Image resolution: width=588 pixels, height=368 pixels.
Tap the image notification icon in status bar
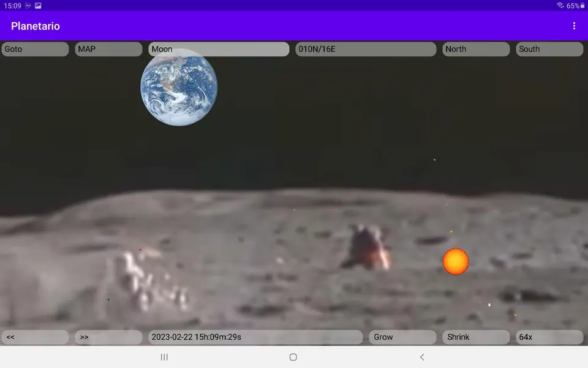pos(38,6)
